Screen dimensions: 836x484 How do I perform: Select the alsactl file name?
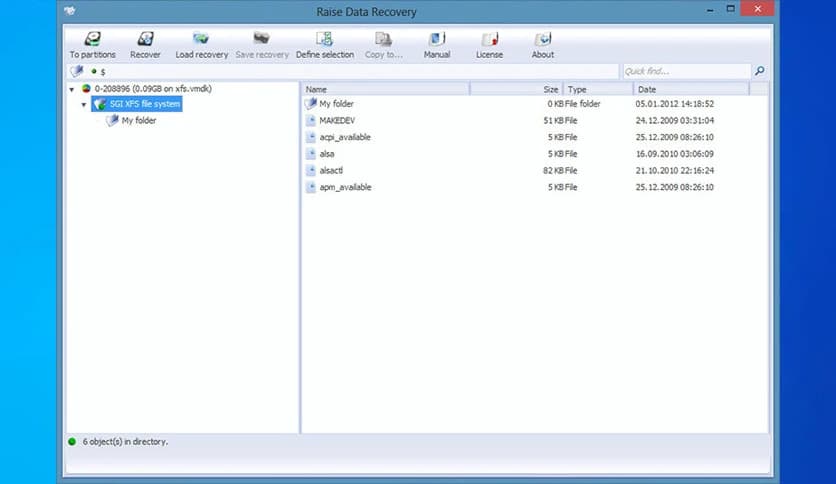click(331, 171)
